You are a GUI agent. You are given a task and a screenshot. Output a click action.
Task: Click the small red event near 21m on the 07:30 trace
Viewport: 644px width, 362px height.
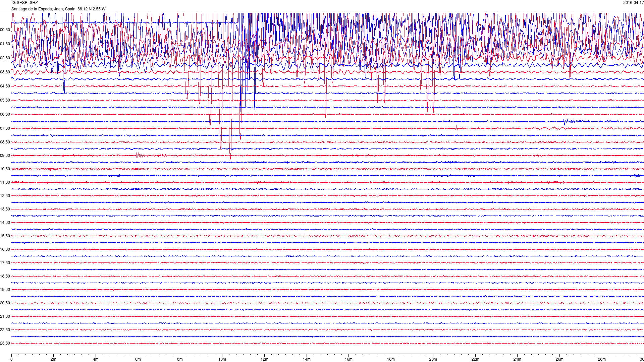tap(456, 128)
